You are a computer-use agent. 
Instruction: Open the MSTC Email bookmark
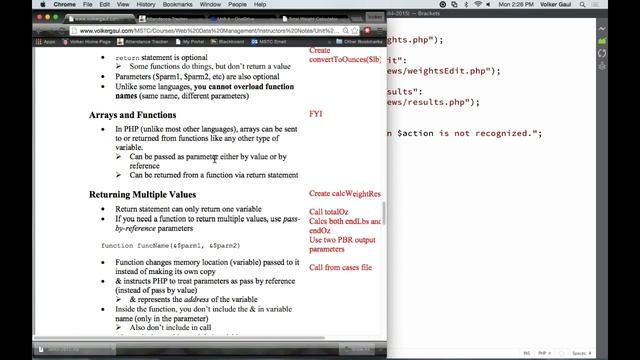pyautogui.click(x=269, y=42)
